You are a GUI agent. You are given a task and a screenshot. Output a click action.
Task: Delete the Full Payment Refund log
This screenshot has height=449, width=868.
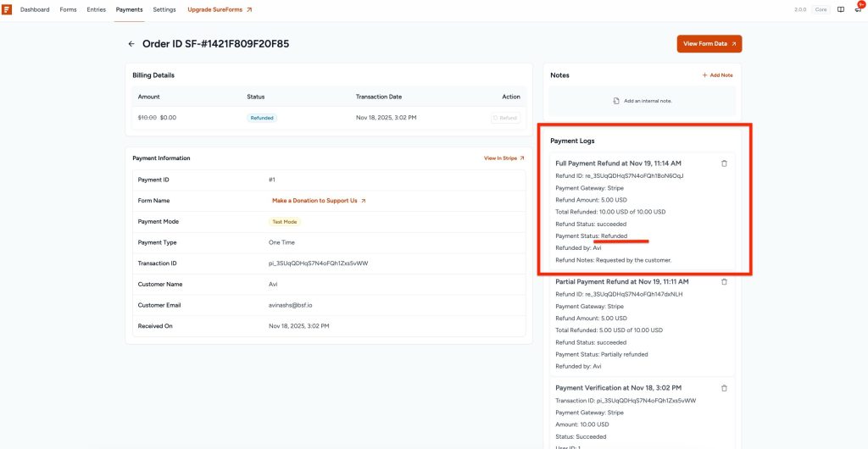[x=724, y=164]
